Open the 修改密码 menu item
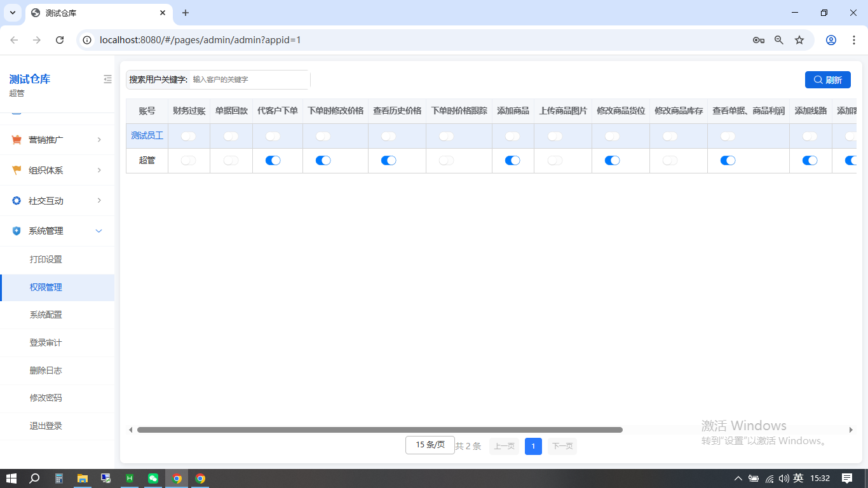 (x=44, y=398)
